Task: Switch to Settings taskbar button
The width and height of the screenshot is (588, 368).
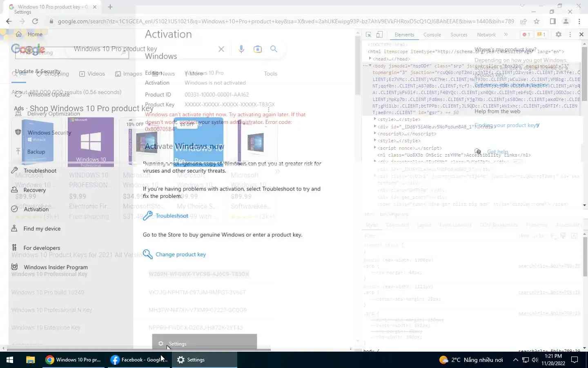Action: (x=204, y=360)
